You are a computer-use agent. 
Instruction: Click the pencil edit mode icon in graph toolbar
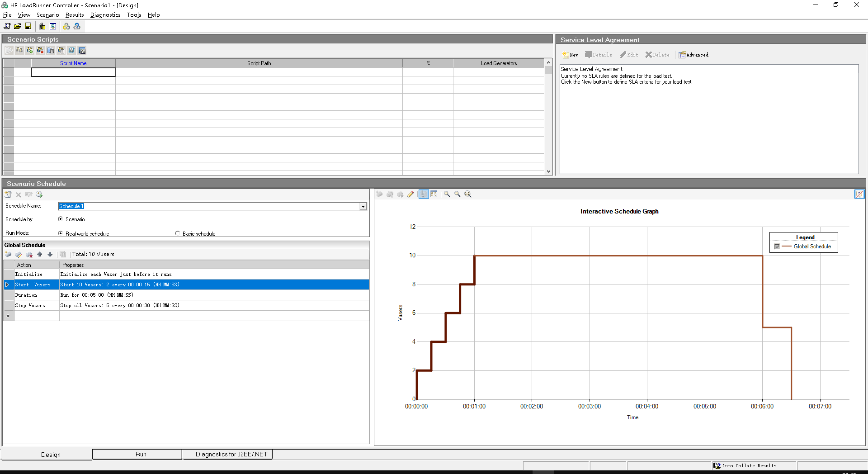click(x=410, y=194)
